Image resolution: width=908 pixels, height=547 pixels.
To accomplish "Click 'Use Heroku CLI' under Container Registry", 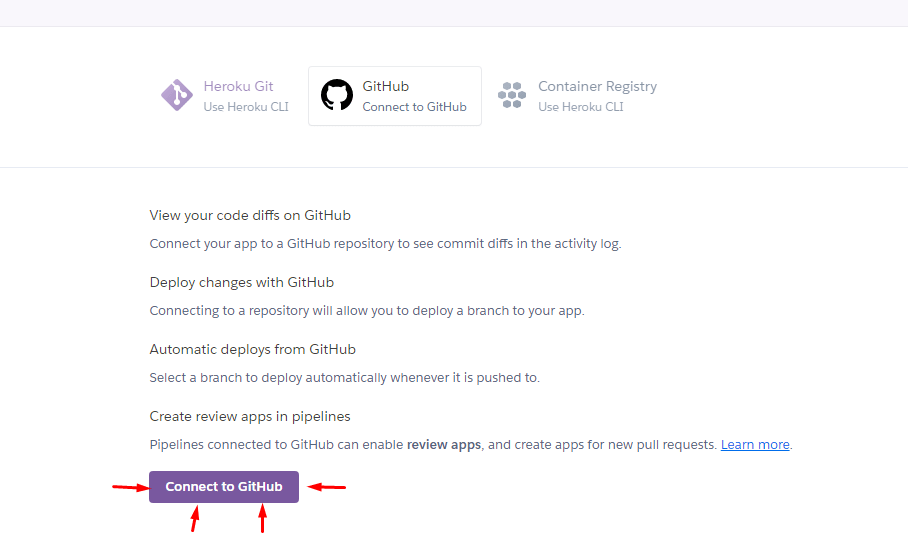I will (581, 107).
